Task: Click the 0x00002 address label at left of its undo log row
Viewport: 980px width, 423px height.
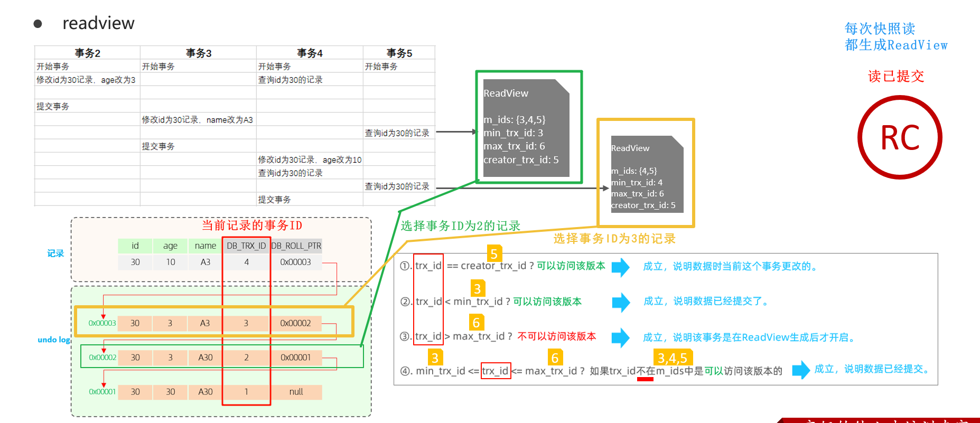Action: tap(102, 358)
